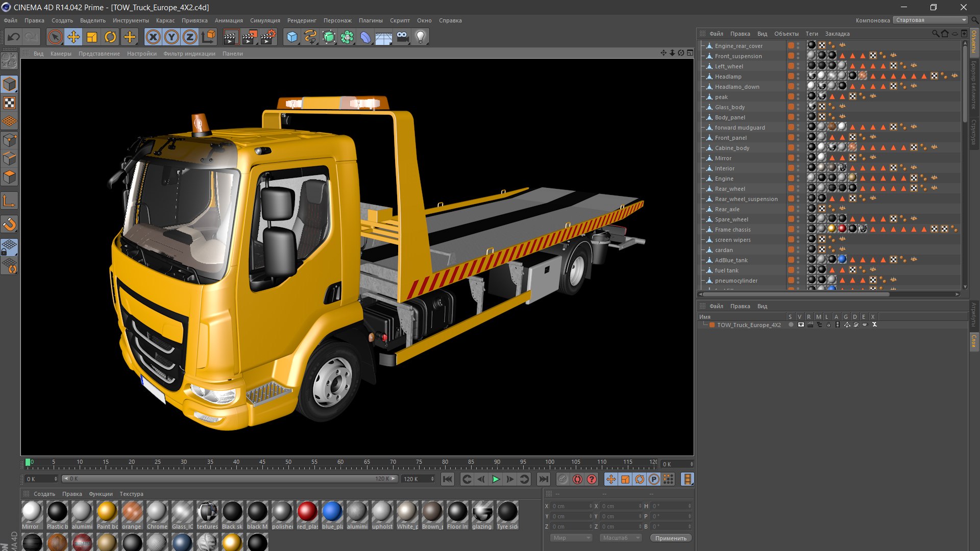Open Создать menu in material manager
This screenshot has width=980, height=551.
(44, 494)
